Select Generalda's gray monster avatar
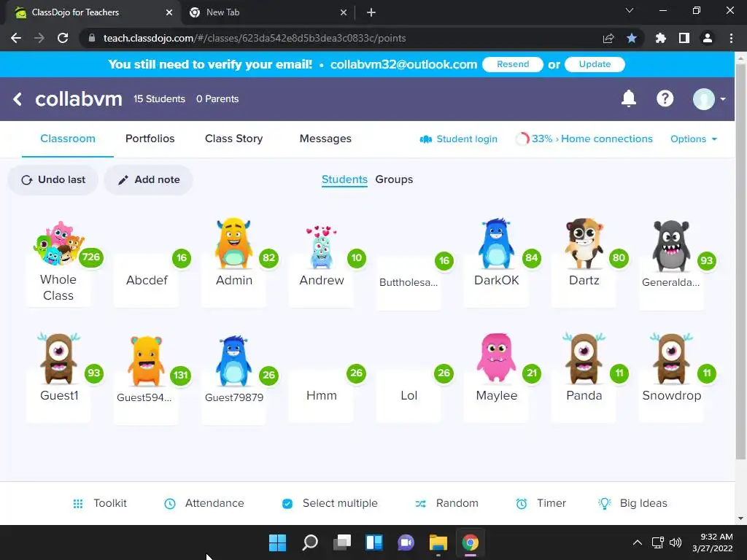Viewport: 747px width, 560px height. 671,246
